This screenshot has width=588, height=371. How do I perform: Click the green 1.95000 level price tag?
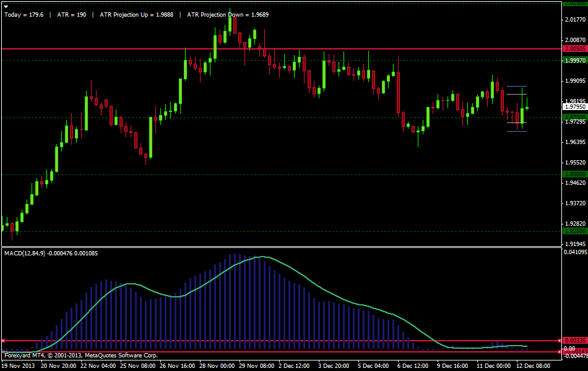[x=574, y=174]
